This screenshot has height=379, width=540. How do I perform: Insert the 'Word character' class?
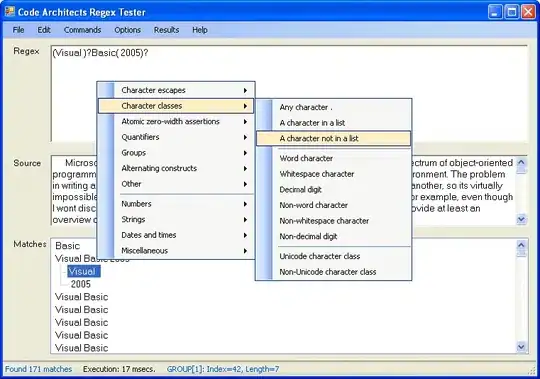pyautogui.click(x=333, y=158)
